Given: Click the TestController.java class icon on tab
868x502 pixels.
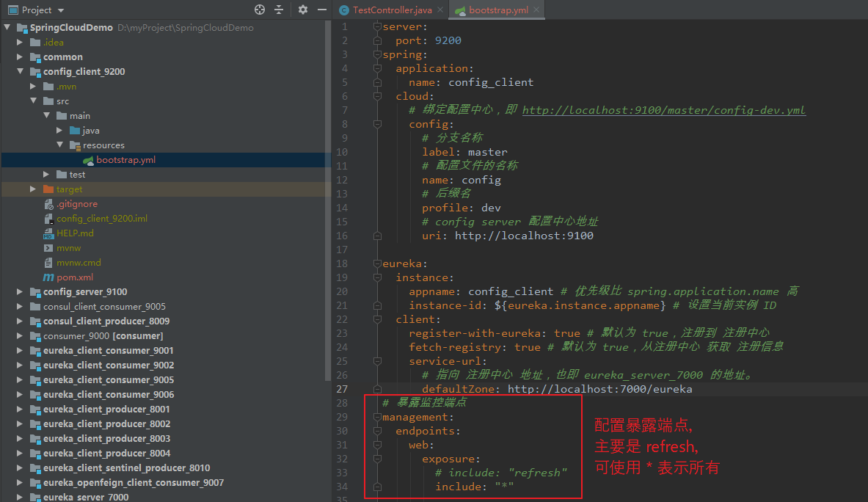Looking at the screenshot, I should point(344,10).
